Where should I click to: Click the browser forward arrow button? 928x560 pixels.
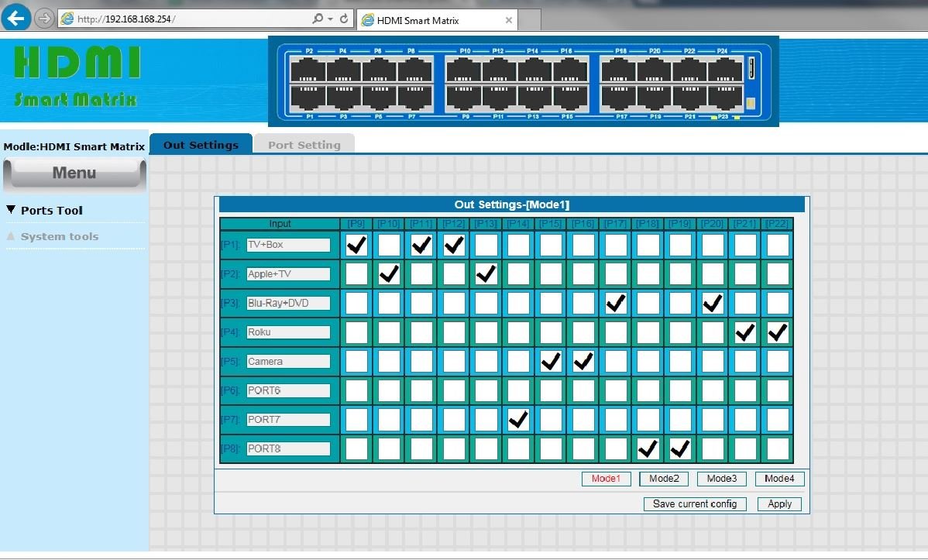click(45, 18)
